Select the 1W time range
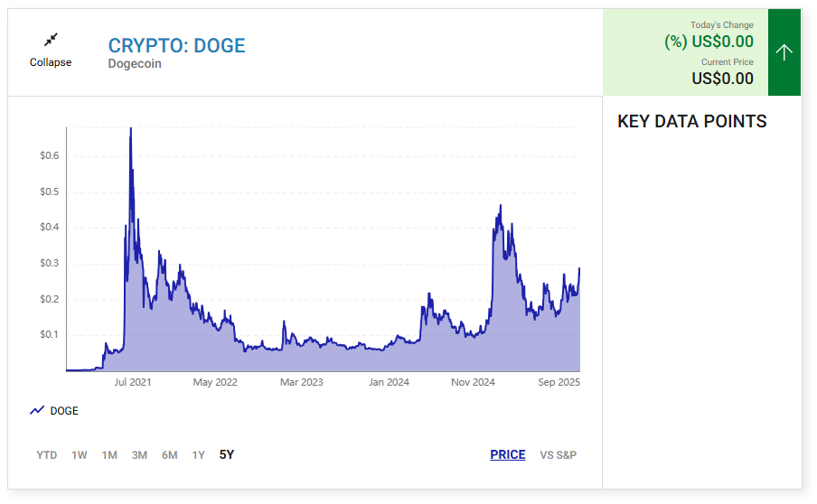 pos(80,455)
